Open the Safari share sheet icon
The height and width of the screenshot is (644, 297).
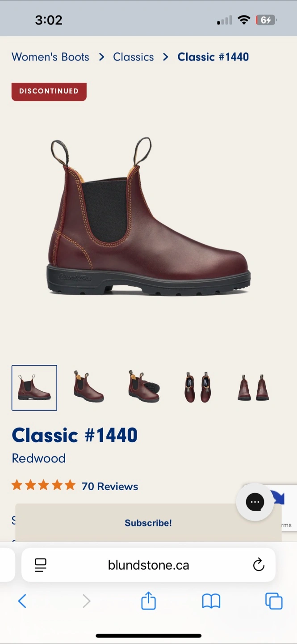tap(148, 600)
